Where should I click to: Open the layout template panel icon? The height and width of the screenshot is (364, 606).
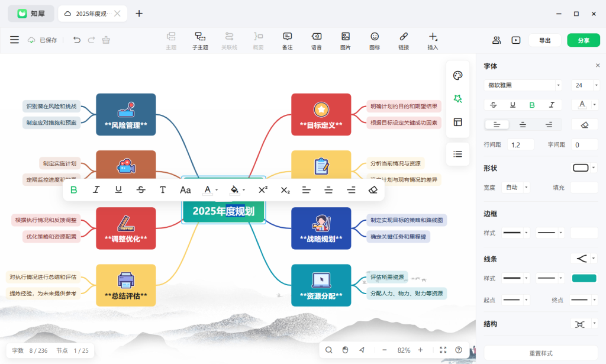(458, 122)
